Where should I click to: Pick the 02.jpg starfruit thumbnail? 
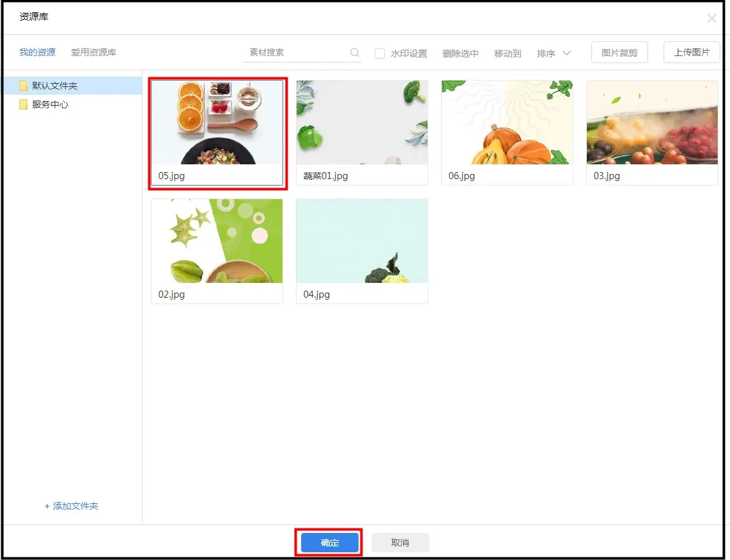pos(217,241)
